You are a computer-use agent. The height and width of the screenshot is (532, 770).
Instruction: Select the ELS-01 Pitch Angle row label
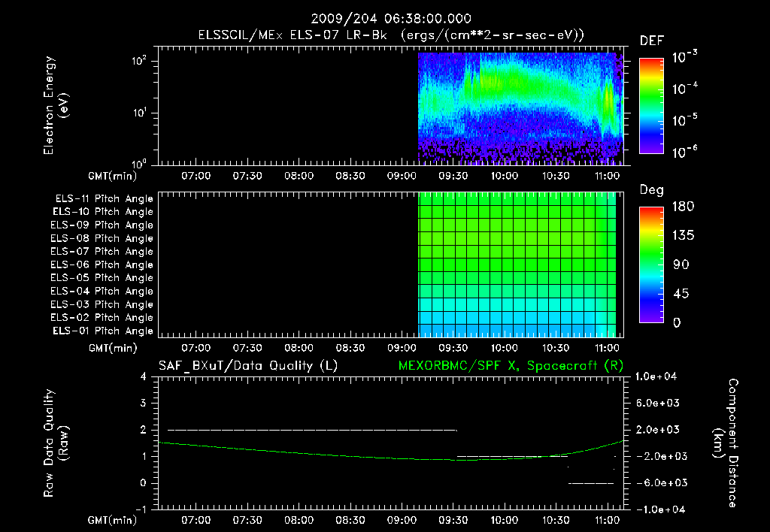point(103,331)
